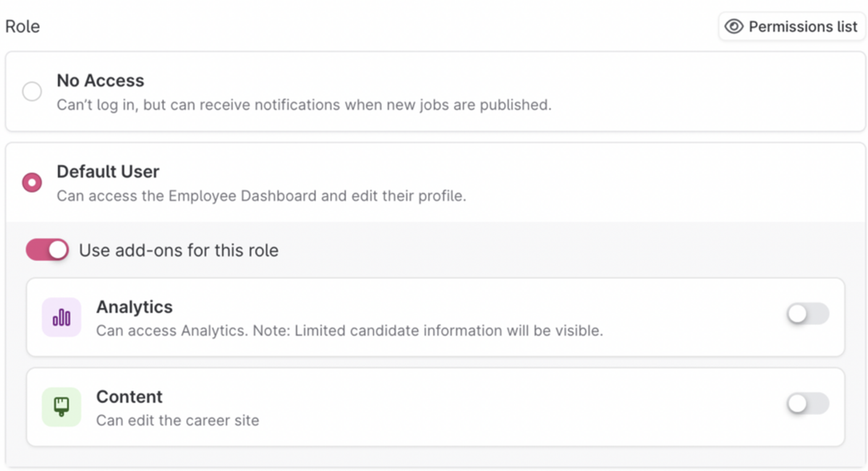Click the Default User Employee Dashboard description

pyautogui.click(x=261, y=195)
